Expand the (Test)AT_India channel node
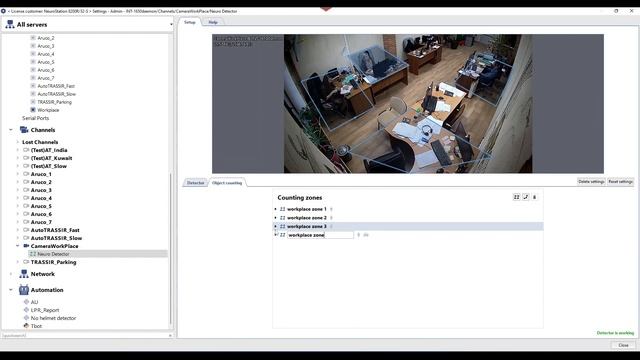Screen dimensions: 640x360 [18, 150]
